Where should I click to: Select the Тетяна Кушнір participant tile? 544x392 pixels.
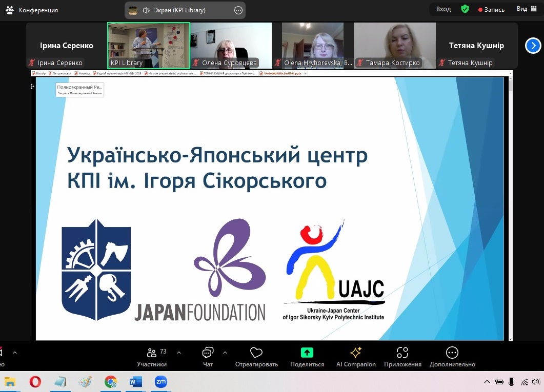pyautogui.click(x=477, y=46)
